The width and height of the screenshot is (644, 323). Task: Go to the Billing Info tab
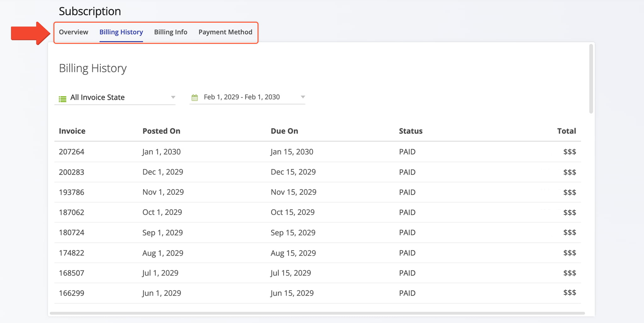170,32
